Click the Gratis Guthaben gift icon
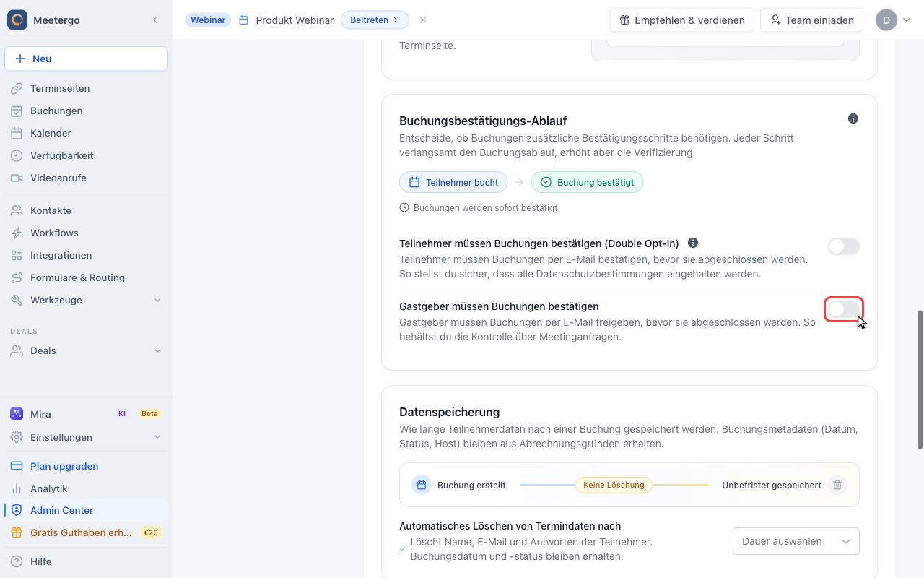This screenshot has height=578, width=924. [17, 532]
